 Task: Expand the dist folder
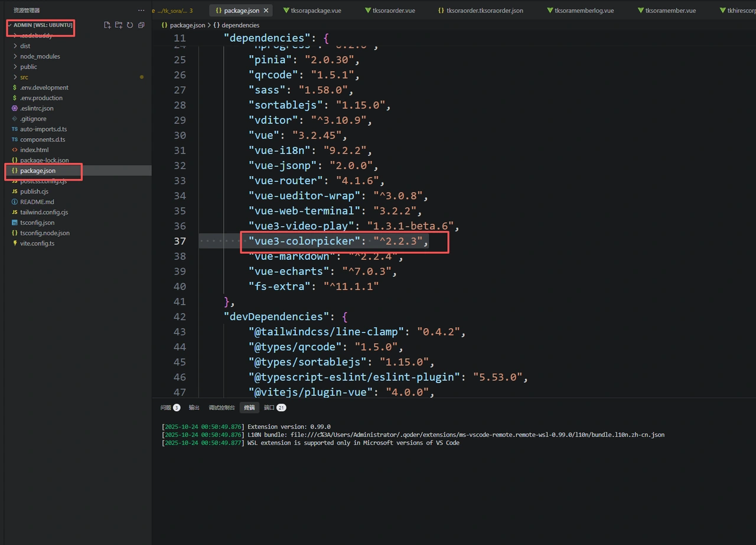coord(25,46)
